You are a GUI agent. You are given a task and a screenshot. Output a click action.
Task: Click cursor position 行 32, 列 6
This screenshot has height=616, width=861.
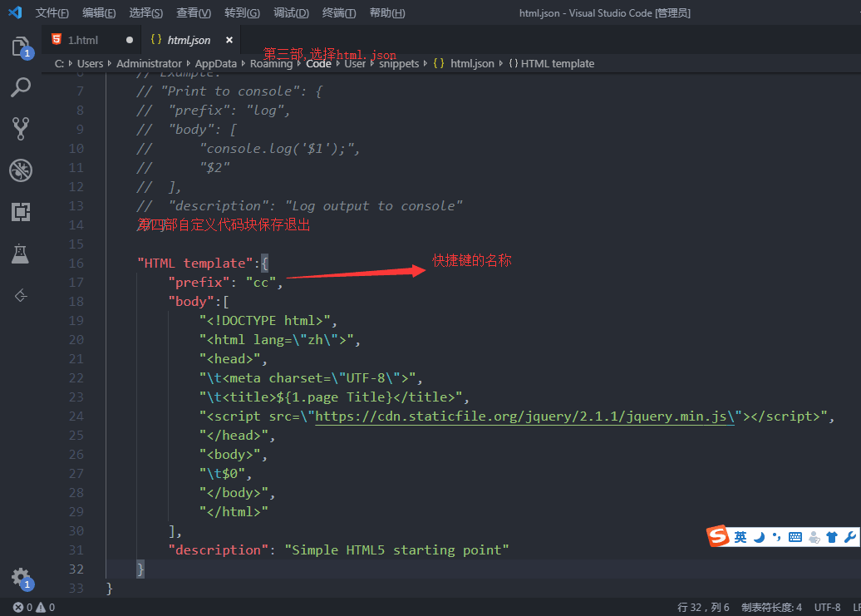click(703, 607)
